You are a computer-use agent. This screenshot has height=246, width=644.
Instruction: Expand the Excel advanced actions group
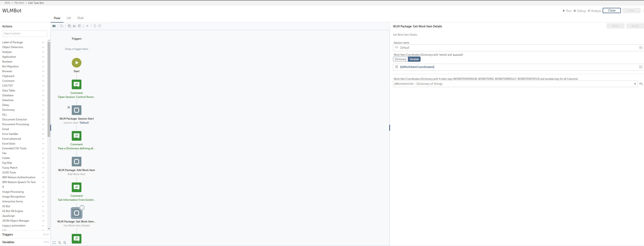pos(23,139)
